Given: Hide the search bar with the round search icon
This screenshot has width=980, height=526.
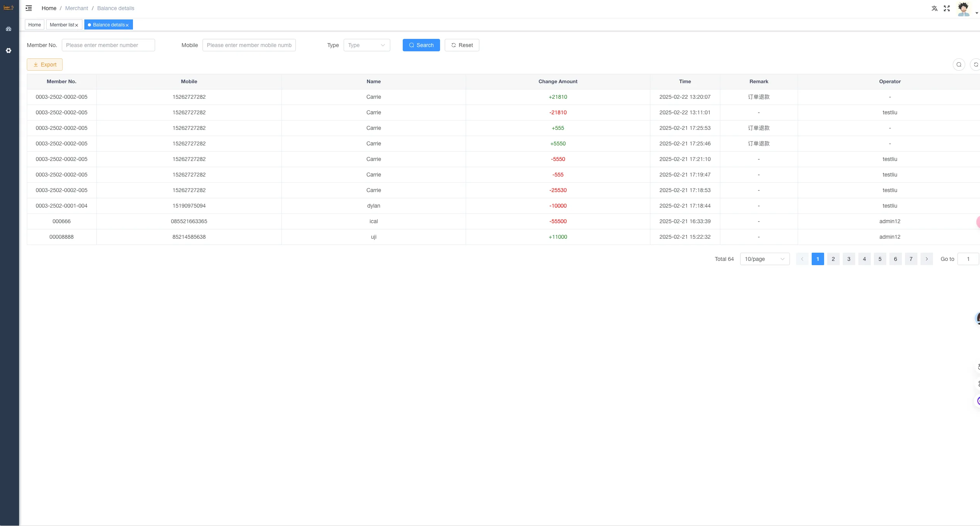Looking at the screenshot, I should click(x=959, y=65).
